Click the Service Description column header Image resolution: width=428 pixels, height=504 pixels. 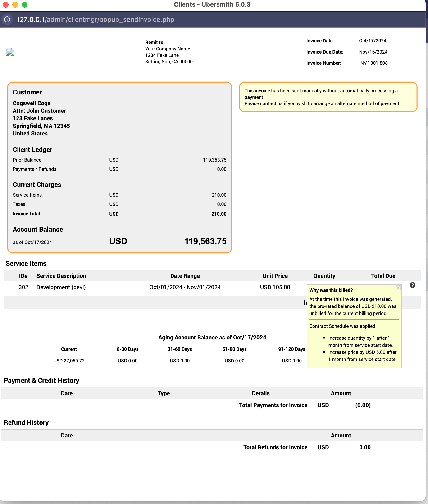point(61,276)
